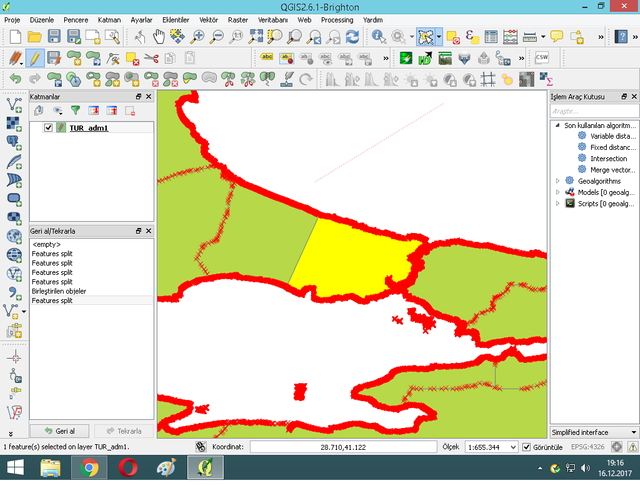Click the Measure line ruler tool
The height and width of the screenshot is (486, 640).
[530, 37]
